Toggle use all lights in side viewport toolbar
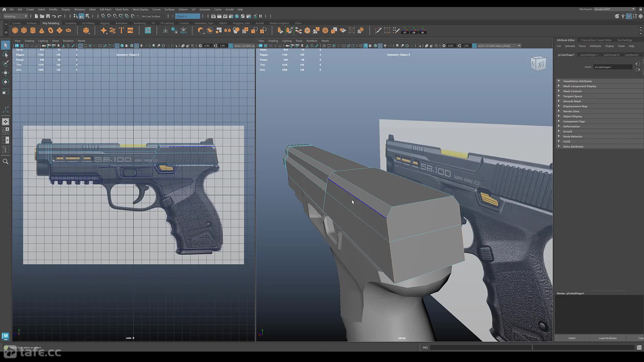644x362 pixels. [141, 46]
